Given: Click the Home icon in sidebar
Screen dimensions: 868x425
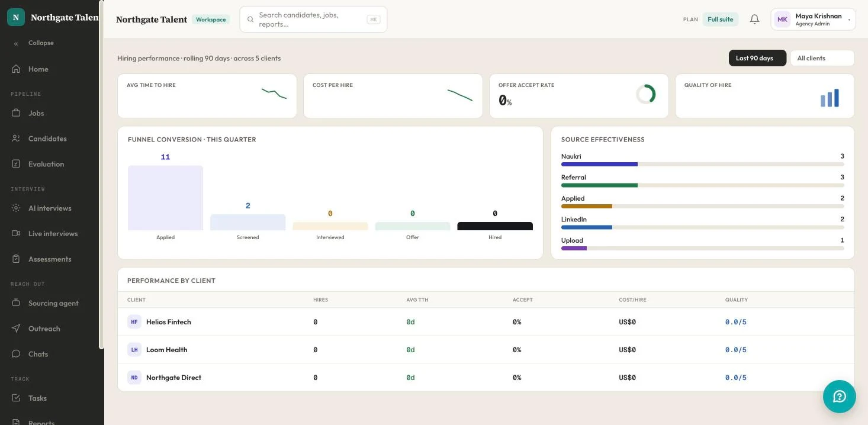Looking at the screenshot, I should [x=16, y=69].
